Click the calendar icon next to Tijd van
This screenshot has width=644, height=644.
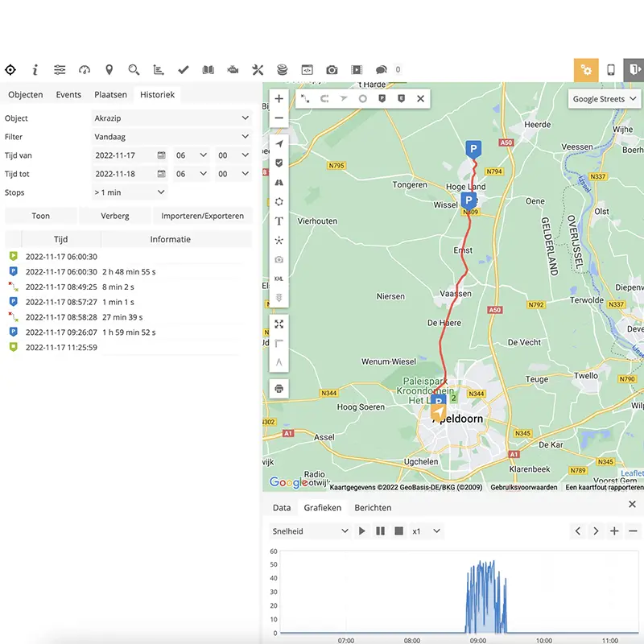[x=161, y=155]
